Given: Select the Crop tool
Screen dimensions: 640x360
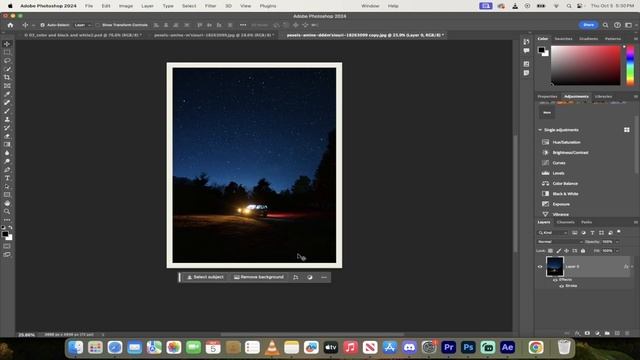Looking at the screenshot, I should click(7, 77).
